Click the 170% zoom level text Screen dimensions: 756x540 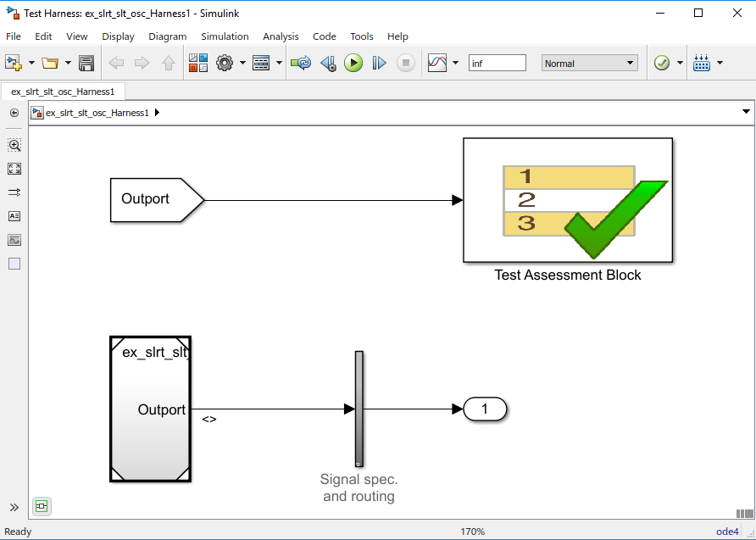click(x=473, y=532)
